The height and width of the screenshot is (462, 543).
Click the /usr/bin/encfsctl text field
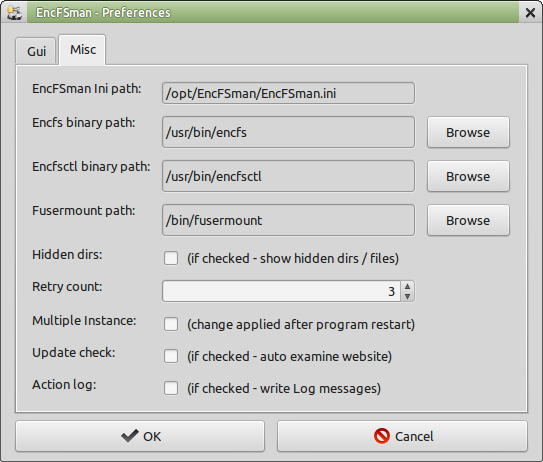[x=288, y=176]
